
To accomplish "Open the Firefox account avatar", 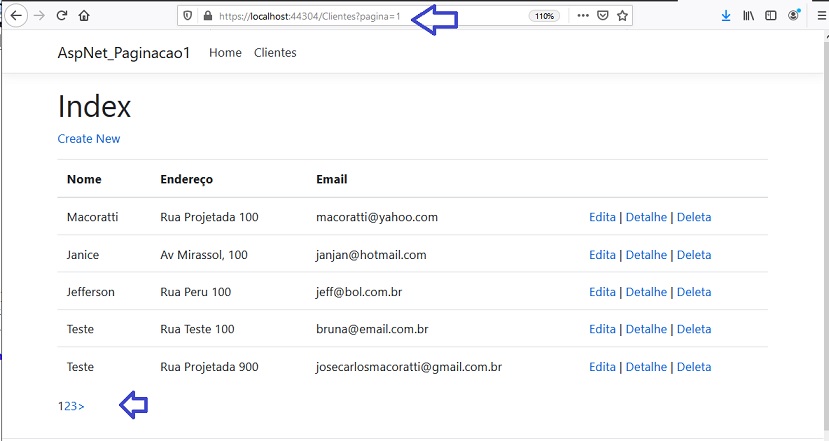I will [794, 15].
